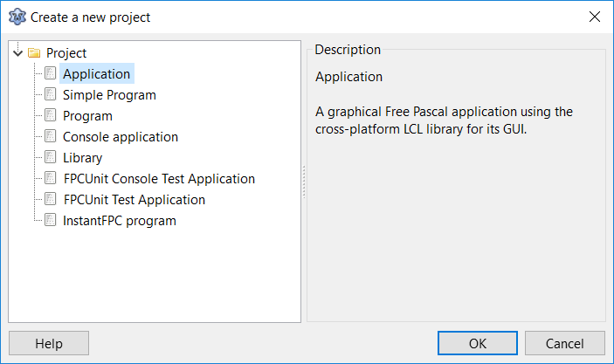Screen dimensions: 614x364
Task: Select the Simple Program project type
Action: click(x=109, y=95)
